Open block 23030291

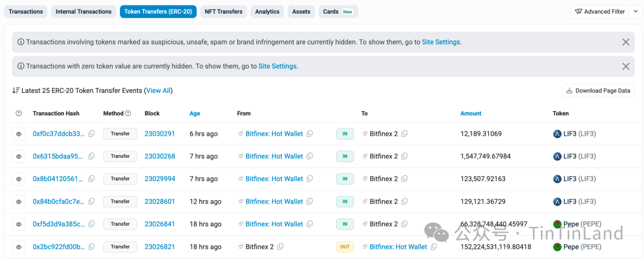point(160,133)
